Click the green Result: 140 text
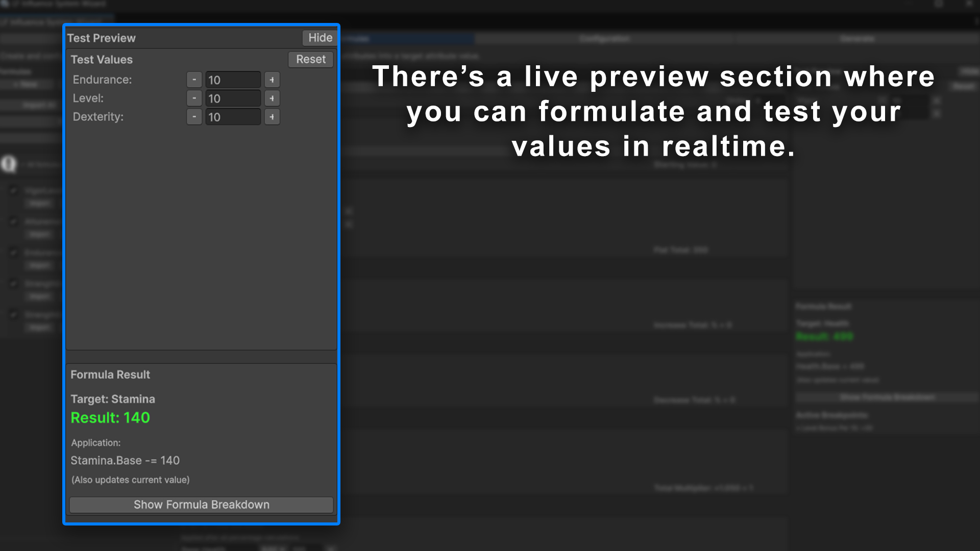The width and height of the screenshot is (980, 551). pos(110,418)
